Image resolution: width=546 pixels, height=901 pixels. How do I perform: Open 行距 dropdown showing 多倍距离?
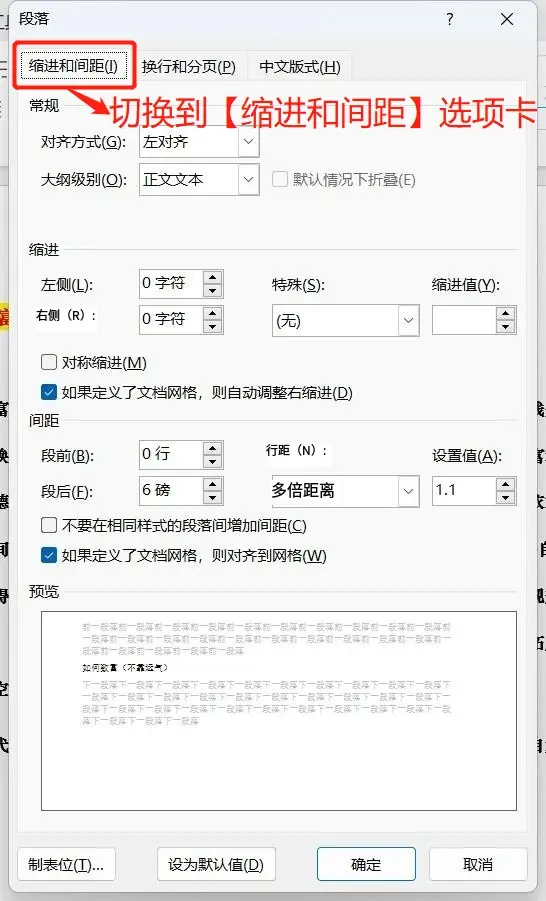345,491
